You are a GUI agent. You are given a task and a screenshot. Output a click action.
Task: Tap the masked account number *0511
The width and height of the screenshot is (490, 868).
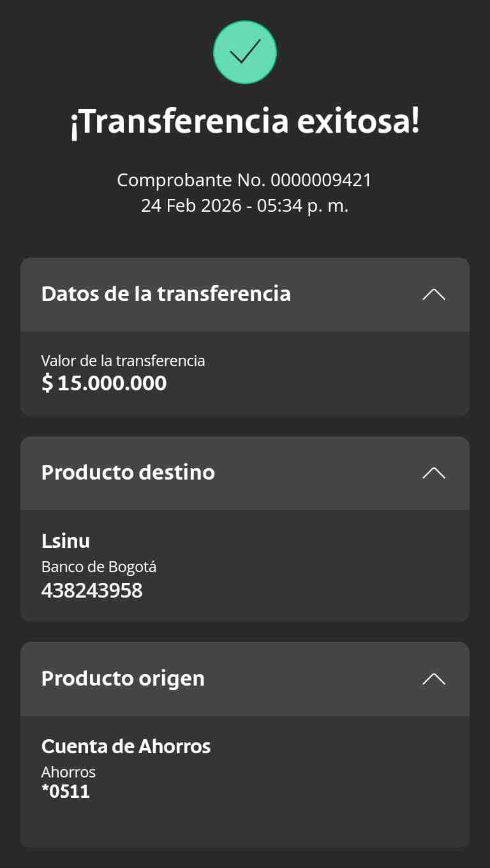66,792
